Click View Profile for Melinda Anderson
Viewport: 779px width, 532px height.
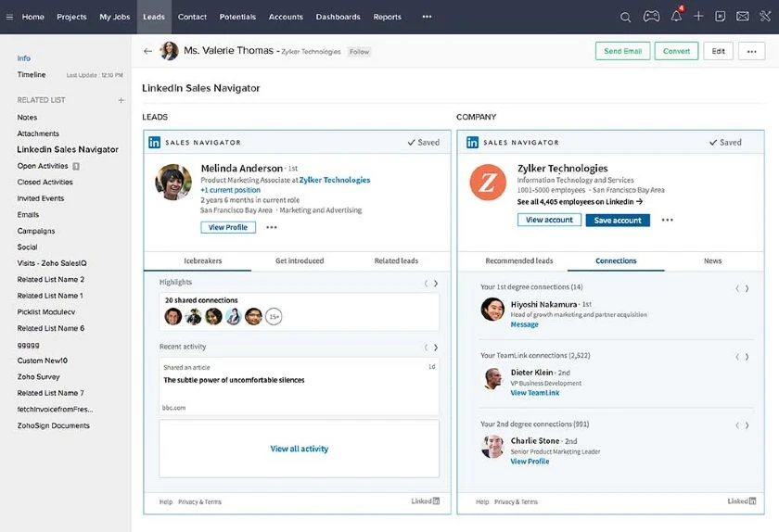pyautogui.click(x=228, y=227)
